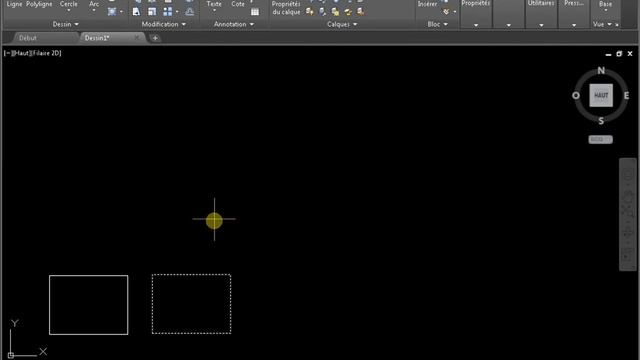Click fourth layer tool icon in Calques

[x=348, y=12]
